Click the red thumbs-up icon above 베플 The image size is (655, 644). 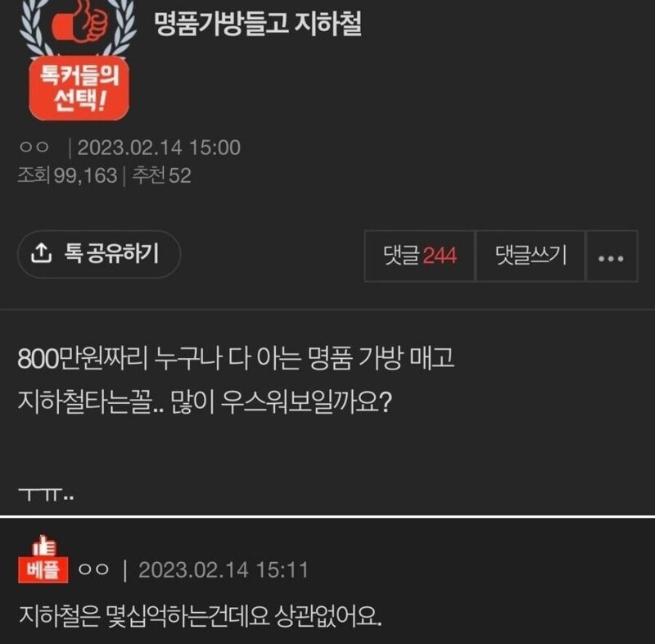coord(44,546)
